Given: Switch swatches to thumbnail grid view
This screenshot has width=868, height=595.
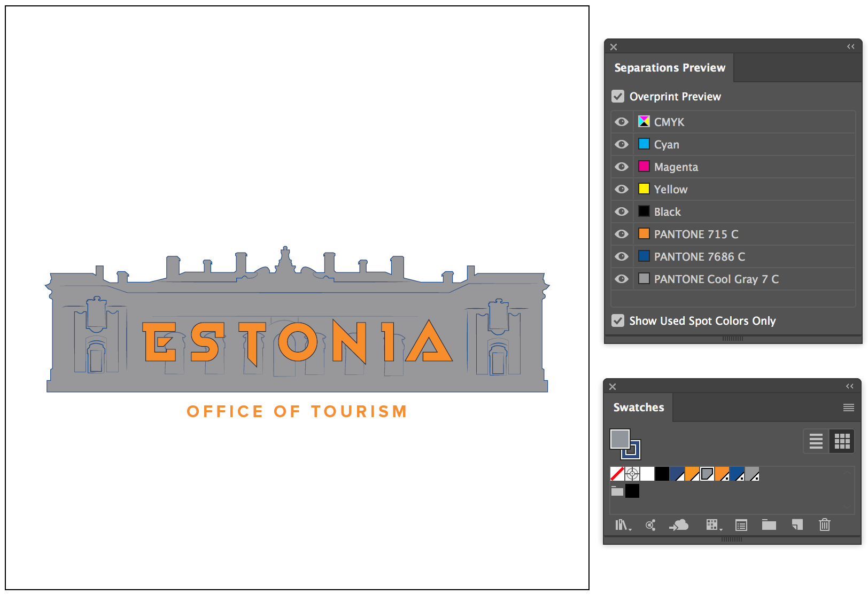Looking at the screenshot, I should (842, 441).
